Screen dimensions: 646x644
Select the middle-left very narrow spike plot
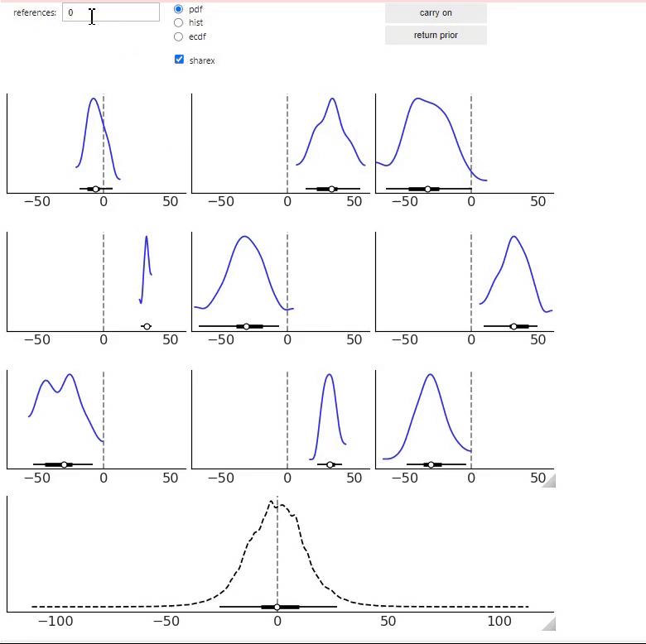[x=96, y=281]
